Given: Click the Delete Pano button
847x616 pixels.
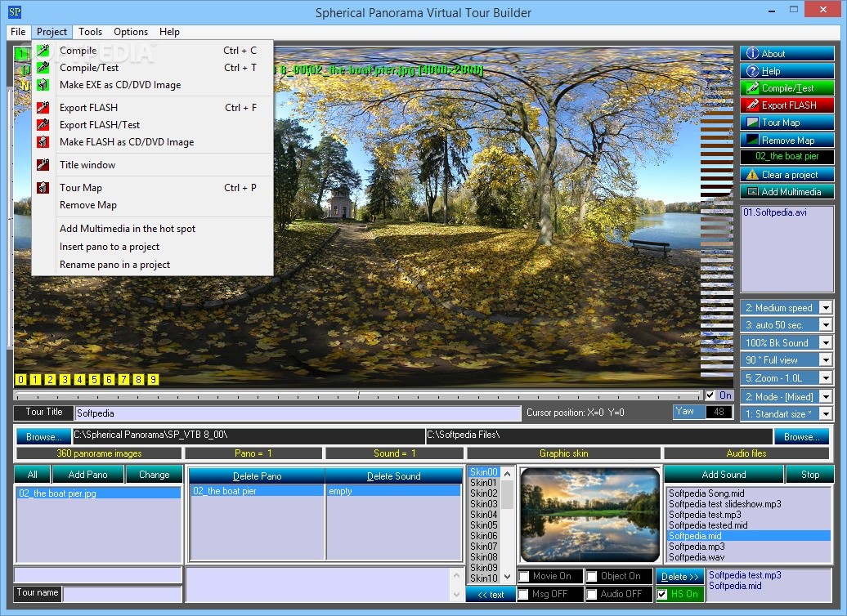Looking at the screenshot, I should pos(257,476).
